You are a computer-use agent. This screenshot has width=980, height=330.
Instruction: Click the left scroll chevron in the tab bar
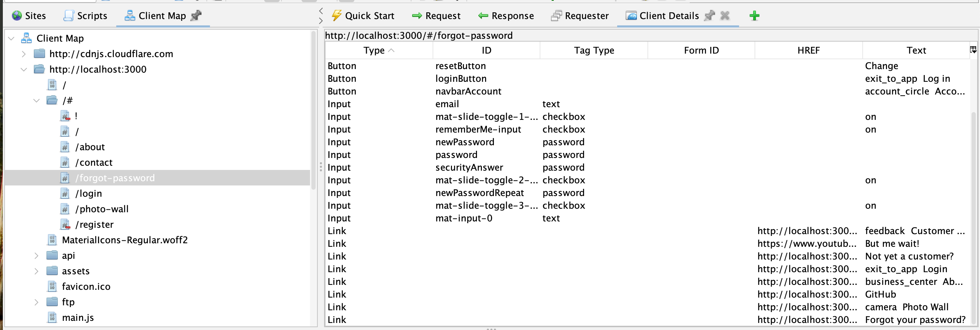pyautogui.click(x=320, y=11)
